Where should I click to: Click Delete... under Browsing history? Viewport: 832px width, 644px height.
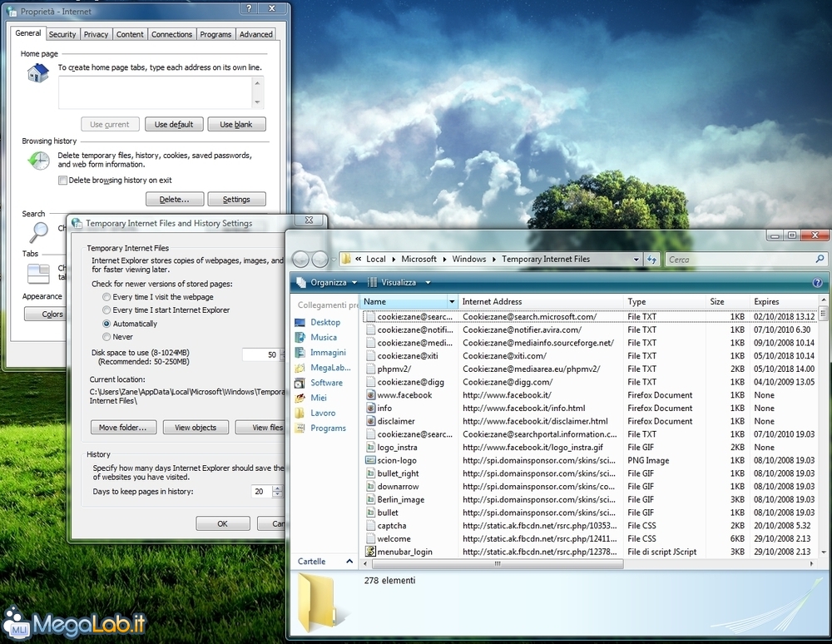174,199
